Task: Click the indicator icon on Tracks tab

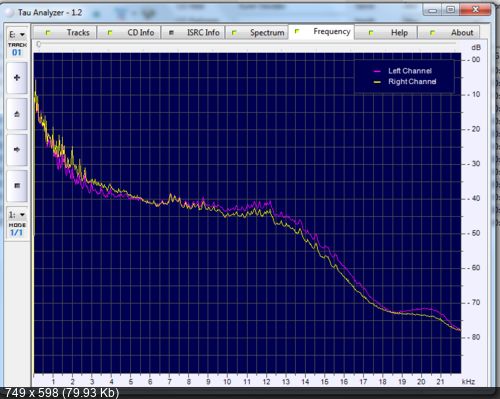Action: tap(48, 33)
